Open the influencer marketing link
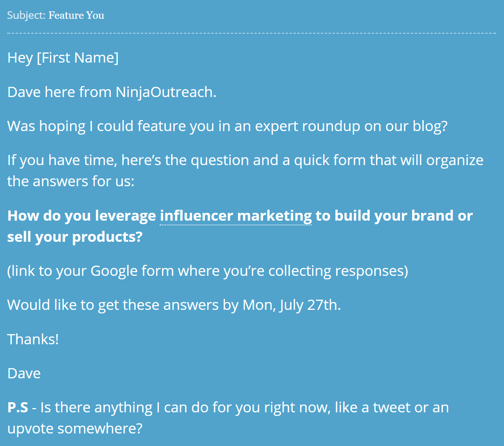The image size is (504, 446). 236,216
